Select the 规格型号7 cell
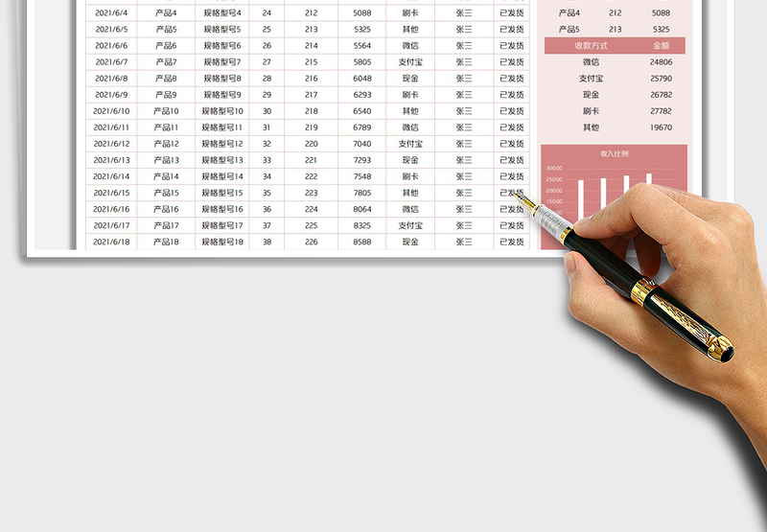The image size is (767, 532). pos(222,62)
